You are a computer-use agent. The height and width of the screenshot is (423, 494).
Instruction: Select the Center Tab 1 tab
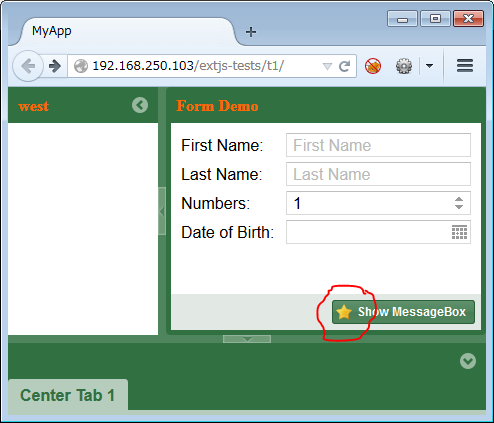pyautogui.click(x=68, y=395)
